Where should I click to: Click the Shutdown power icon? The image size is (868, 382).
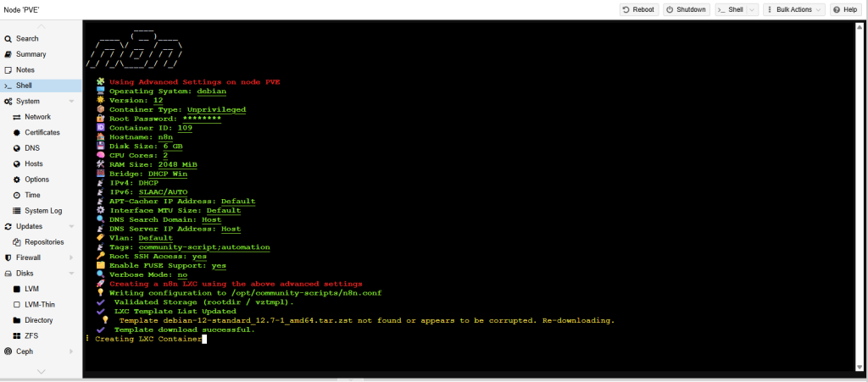670,9
